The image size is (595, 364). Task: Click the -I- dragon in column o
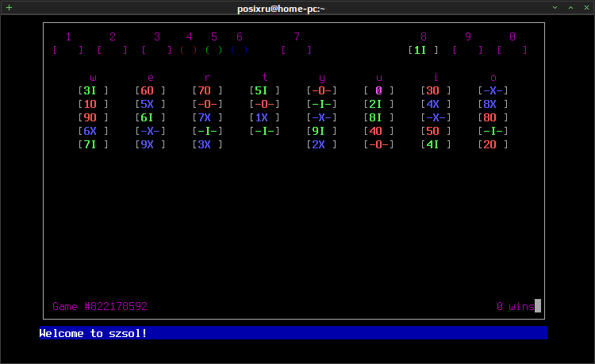click(x=493, y=131)
